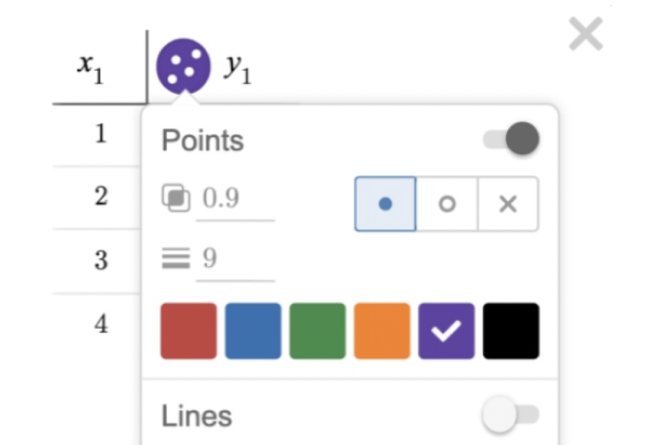
Task: Choose the blue color swatch
Action: coord(253,331)
